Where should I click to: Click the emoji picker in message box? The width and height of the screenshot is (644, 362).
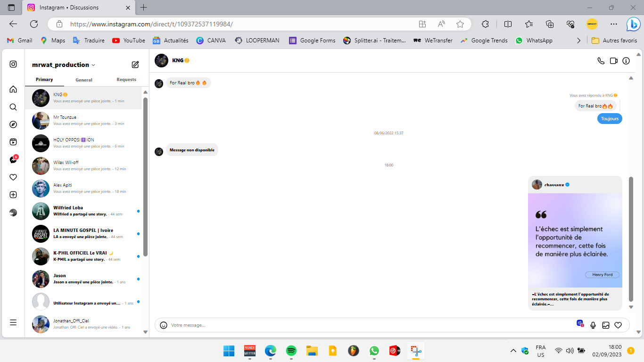[x=164, y=325]
